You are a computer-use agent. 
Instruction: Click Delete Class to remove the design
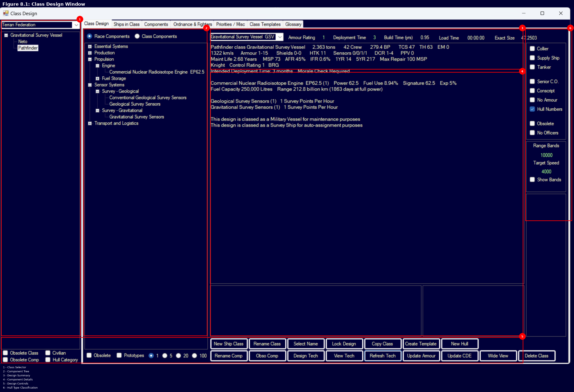point(537,356)
